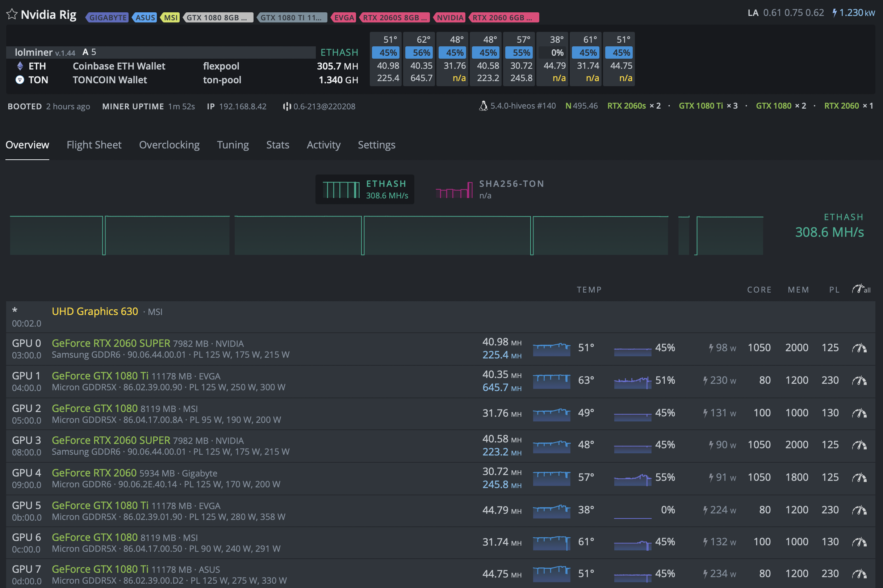Click GPU 5 power draw 224 w
Screen dimensions: 883x588
click(x=719, y=511)
